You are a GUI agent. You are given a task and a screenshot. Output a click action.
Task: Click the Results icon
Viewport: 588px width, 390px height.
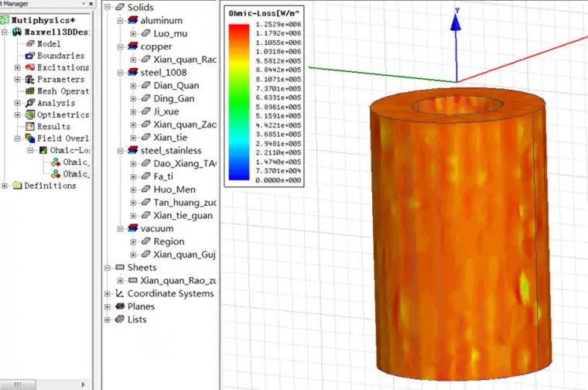[30, 126]
